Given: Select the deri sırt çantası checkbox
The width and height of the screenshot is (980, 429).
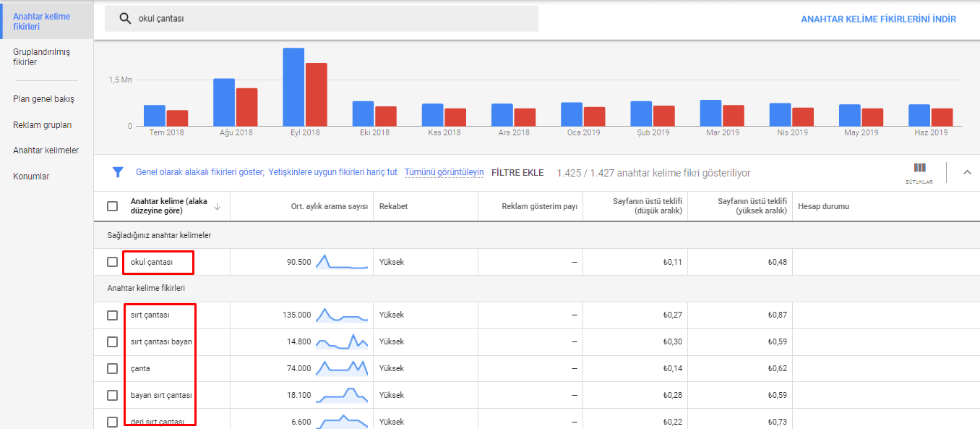Looking at the screenshot, I should (112, 422).
